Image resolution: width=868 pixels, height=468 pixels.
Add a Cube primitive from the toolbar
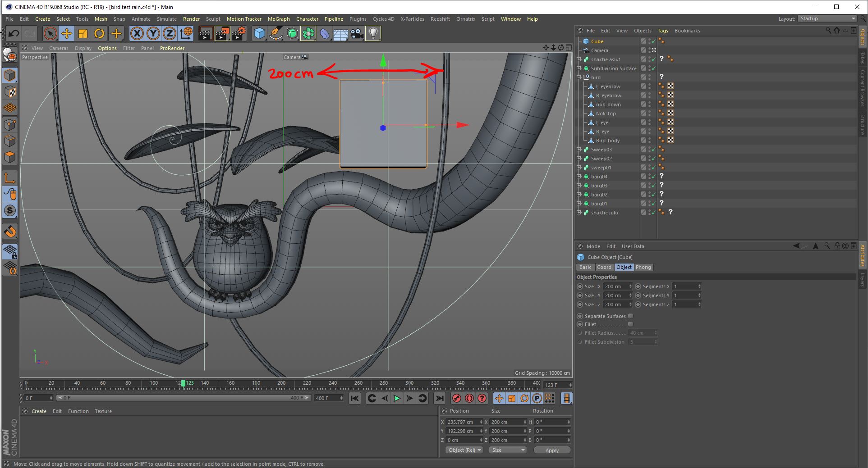259,33
